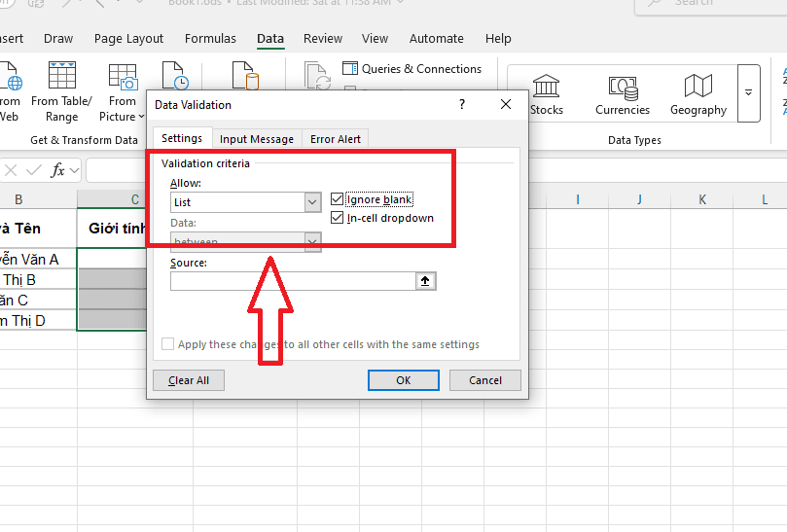Click the Stocks data type icon
Screen dimensions: 787x532
click(x=546, y=86)
